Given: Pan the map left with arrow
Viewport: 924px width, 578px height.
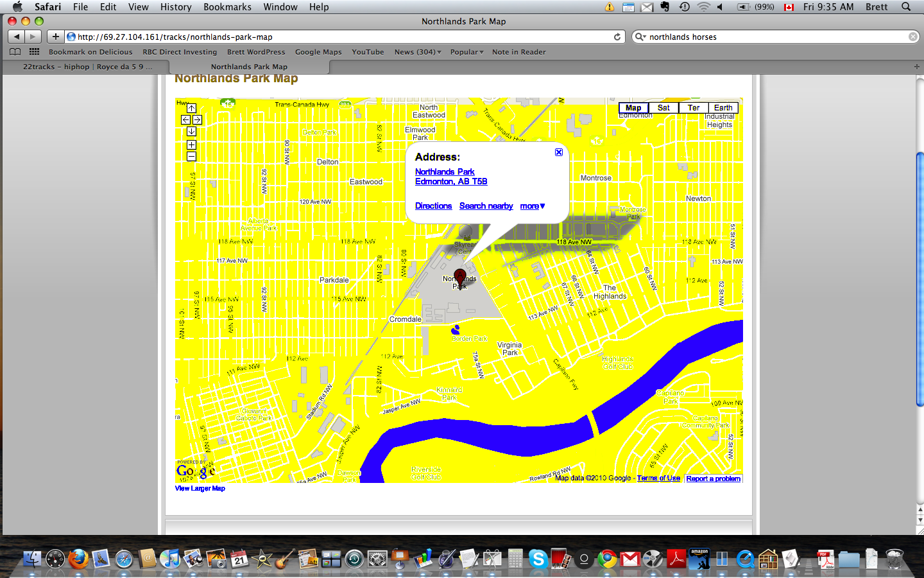Looking at the screenshot, I should point(185,120).
